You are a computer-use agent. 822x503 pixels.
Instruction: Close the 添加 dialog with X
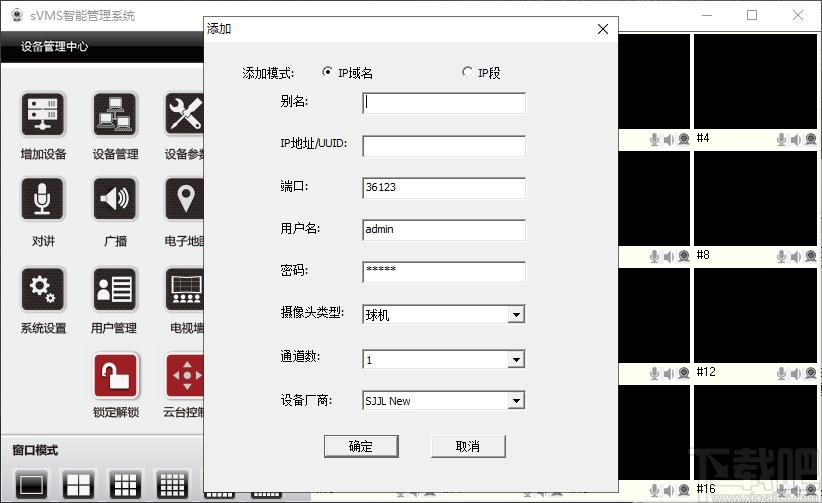click(x=603, y=29)
